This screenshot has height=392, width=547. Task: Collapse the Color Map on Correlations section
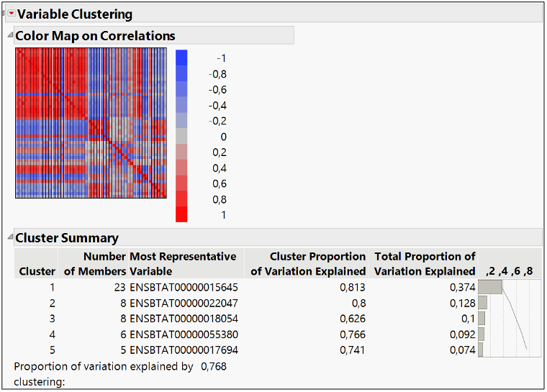[x=9, y=35]
